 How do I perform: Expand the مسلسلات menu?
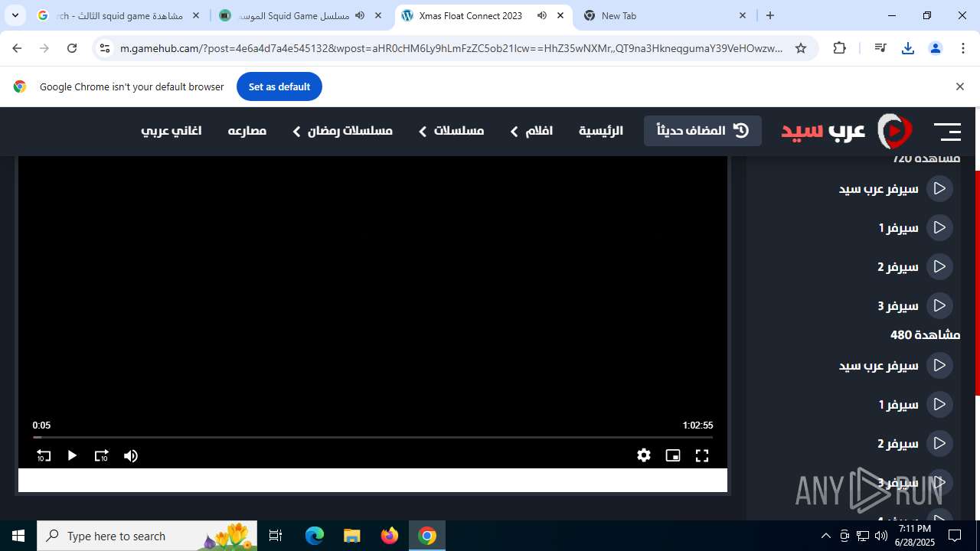pyautogui.click(x=451, y=131)
